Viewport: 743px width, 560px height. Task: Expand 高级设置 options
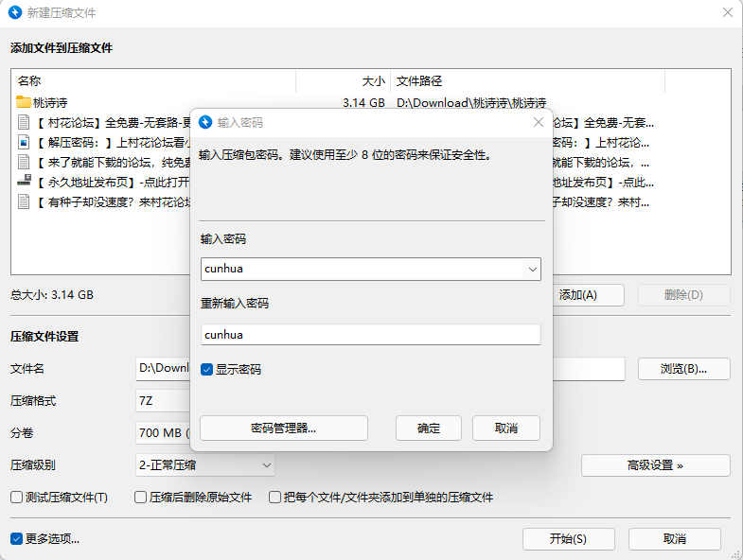[655, 464]
